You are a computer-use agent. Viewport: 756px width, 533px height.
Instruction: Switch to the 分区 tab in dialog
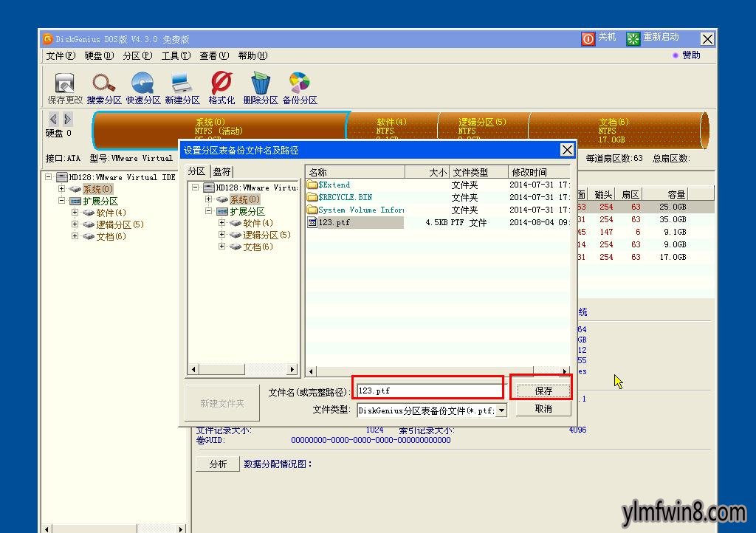click(x=196, y=171)
